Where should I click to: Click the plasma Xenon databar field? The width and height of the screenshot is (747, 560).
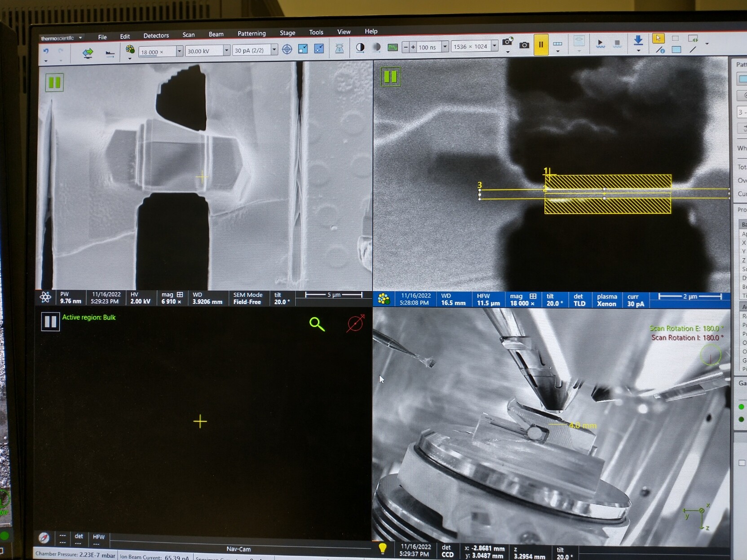pyautogui.click(x=606, y=300)
